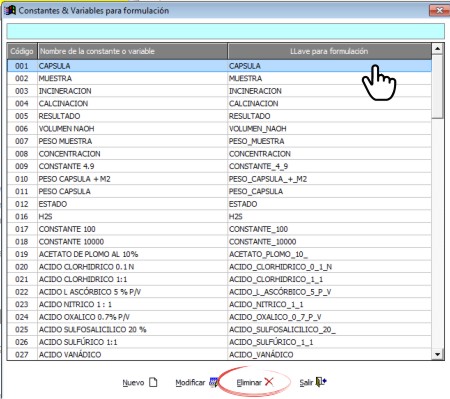This screenshot has height=399, width=450.
Task: Click key cell VOLUMEN_NAOH
Action: [x=329, y=129]
